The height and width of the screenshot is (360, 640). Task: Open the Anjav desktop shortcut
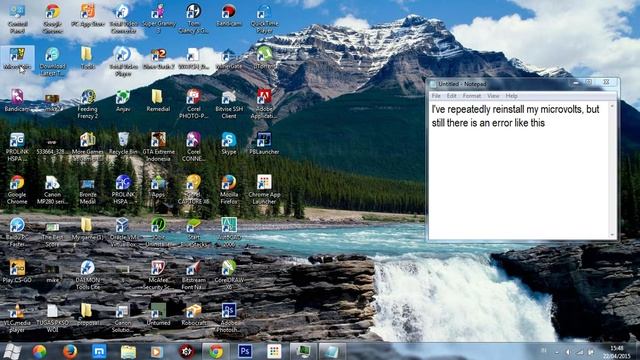pyautogui.click(x=123, y=101)
